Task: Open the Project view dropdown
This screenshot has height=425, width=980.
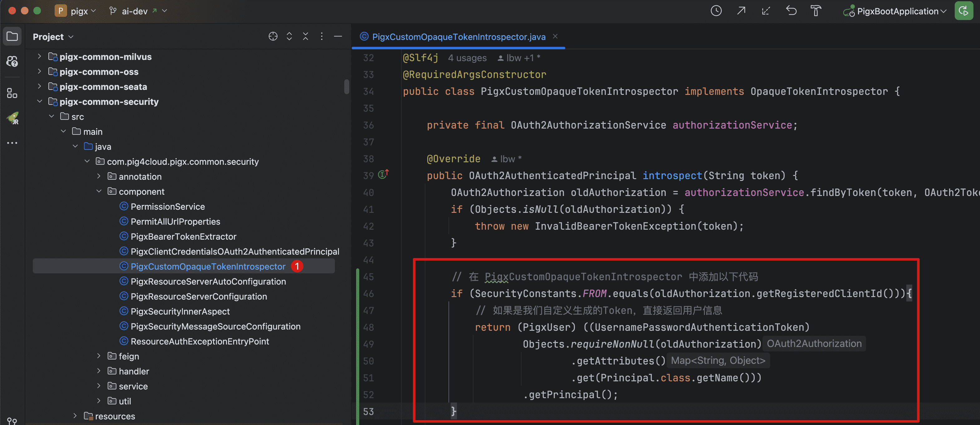Action: (53, 37)
